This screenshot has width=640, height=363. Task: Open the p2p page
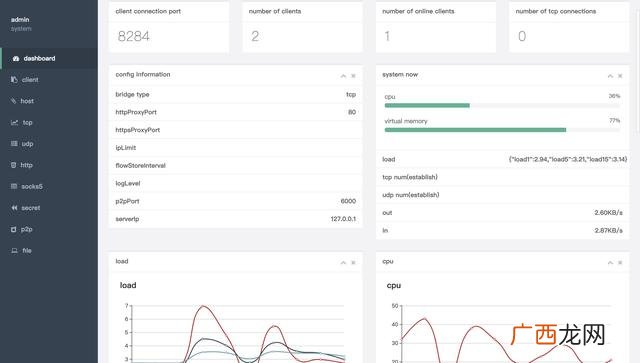click(x=49, y=229)
